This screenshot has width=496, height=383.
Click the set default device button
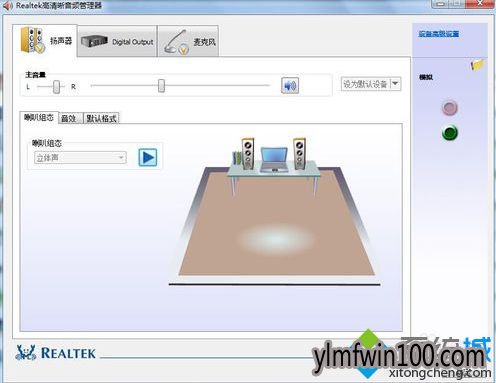point(365,84)
